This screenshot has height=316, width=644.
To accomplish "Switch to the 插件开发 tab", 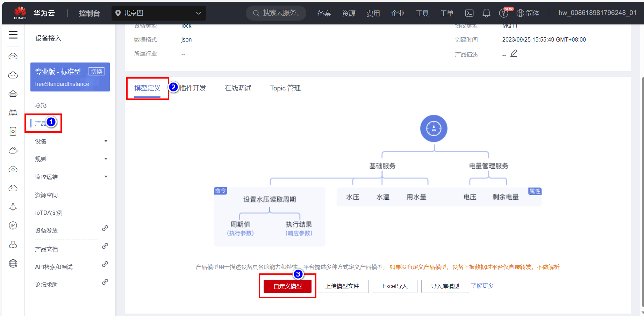I will (x=193, y=88).
